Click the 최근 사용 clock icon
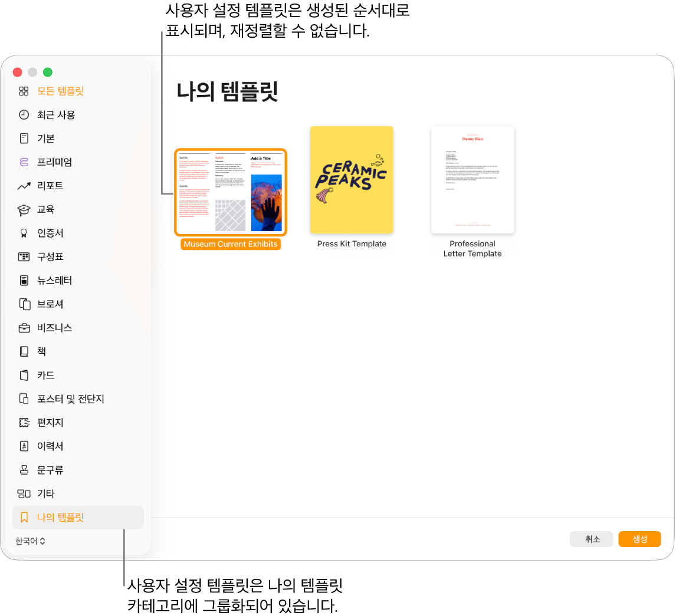Image resolution: width=676 pixels, height=616 pixels. coord(24,114)
